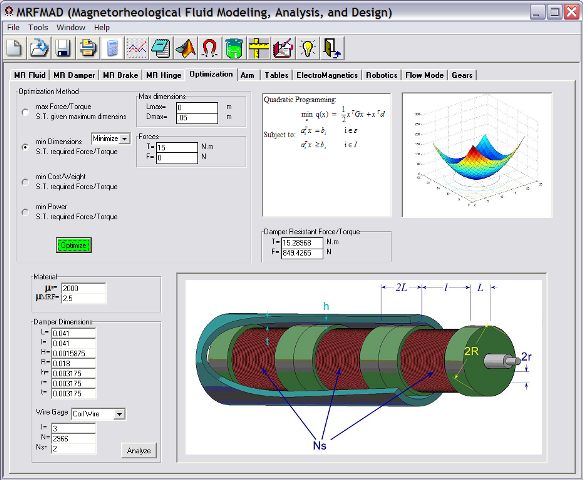Click the Print toolbar icon
Screen dimensions: 583x480
88,48
